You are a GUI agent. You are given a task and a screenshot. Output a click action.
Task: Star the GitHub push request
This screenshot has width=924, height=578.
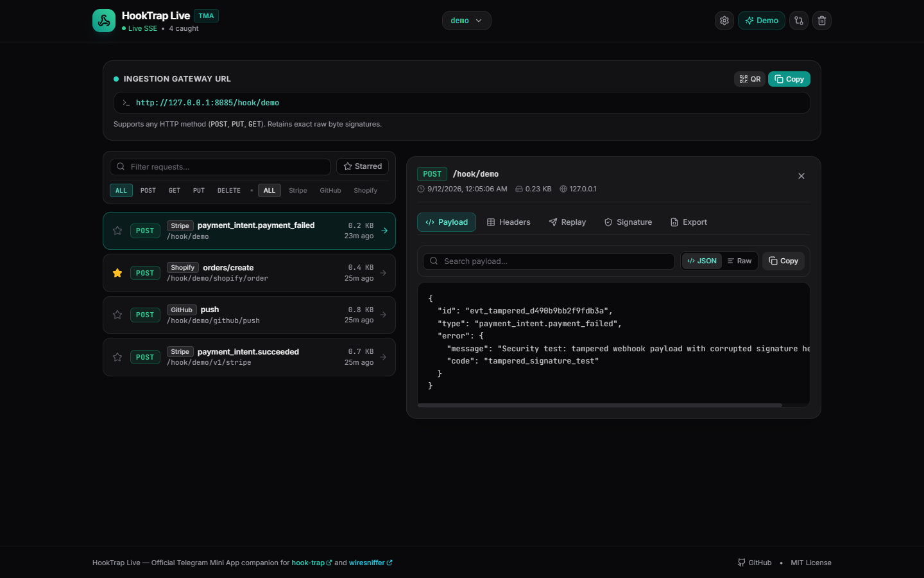click(x=117, y=315)
